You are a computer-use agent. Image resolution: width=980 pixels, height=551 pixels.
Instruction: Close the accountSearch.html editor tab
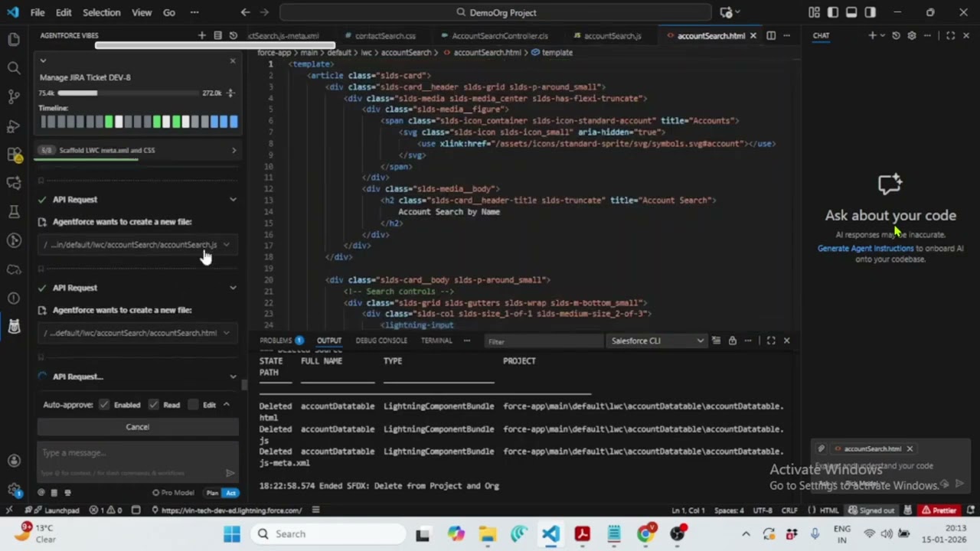753,35
